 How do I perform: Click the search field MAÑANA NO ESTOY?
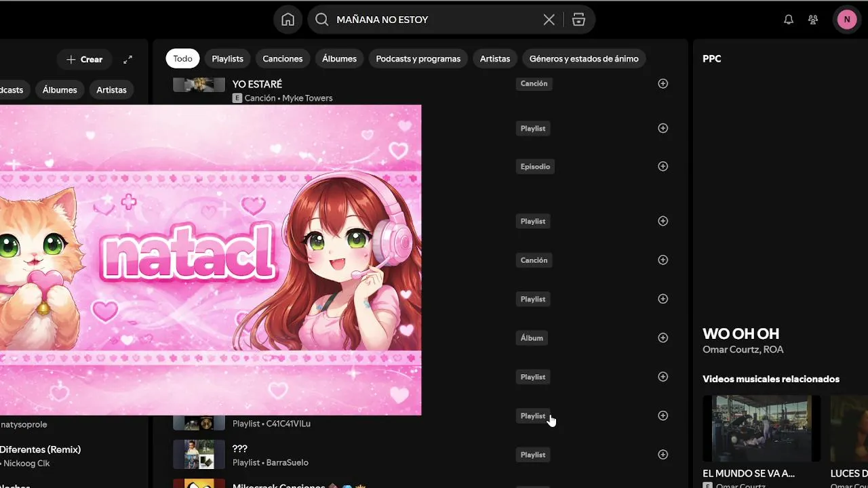[x=452, y=20]
